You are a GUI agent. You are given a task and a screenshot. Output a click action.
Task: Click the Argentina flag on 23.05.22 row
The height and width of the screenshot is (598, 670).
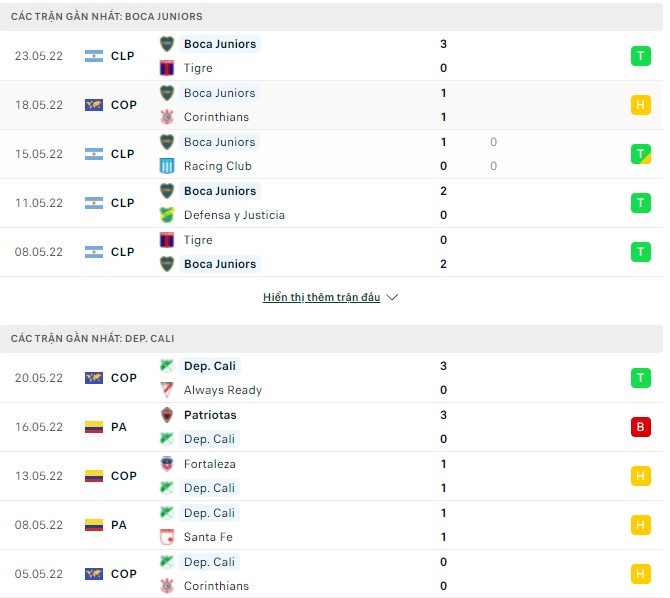click(94, 56)
